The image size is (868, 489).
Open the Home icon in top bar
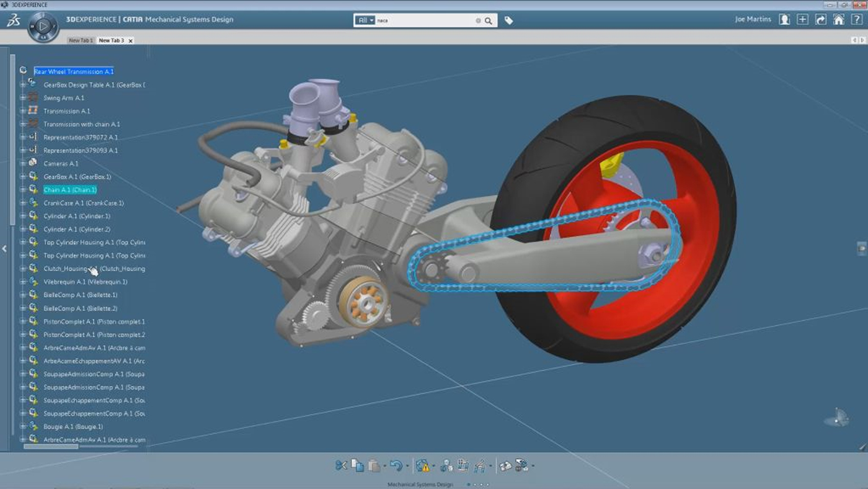coord(838,19)
